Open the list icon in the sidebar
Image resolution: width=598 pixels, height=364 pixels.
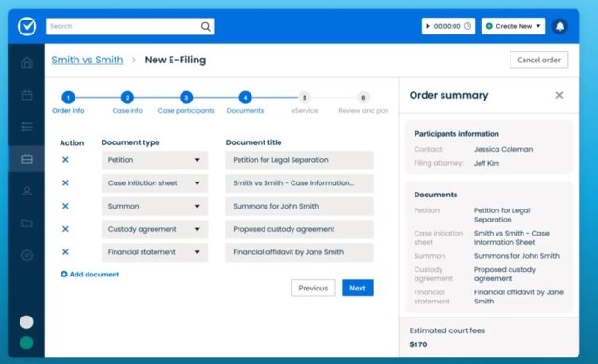pos(27,127)
